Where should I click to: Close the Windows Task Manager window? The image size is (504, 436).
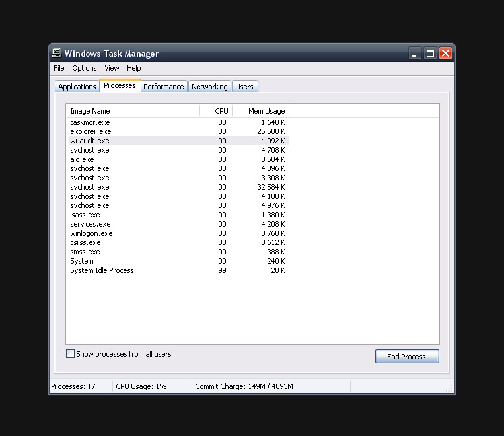445,54
